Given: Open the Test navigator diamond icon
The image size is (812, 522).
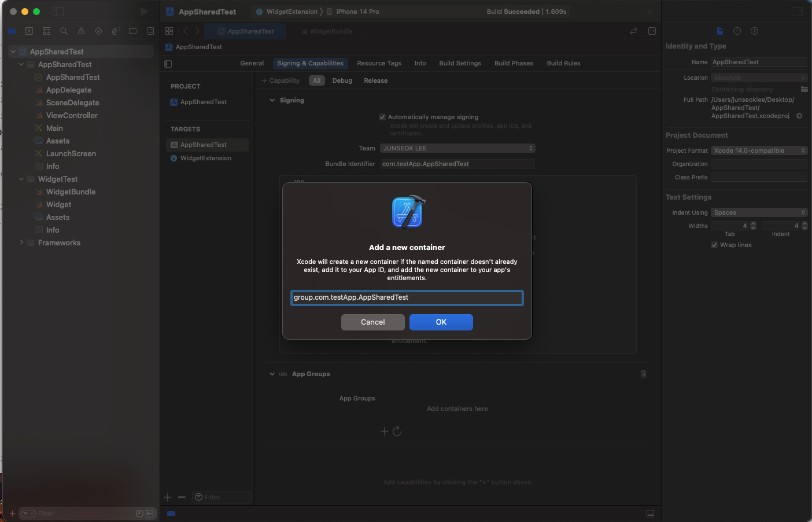Looking at the screenshot, I should [98, 31].
